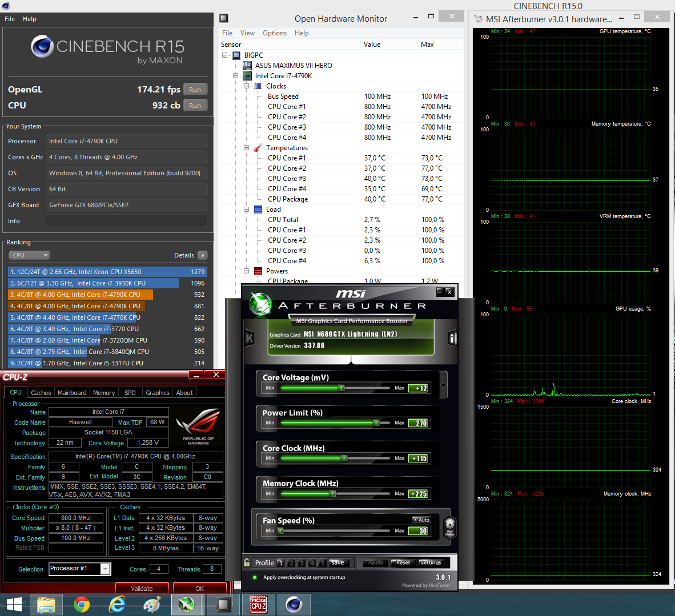Launch Google Chrome from the taskbar
This screenshot has width=675, height=616.
[81, 605]
